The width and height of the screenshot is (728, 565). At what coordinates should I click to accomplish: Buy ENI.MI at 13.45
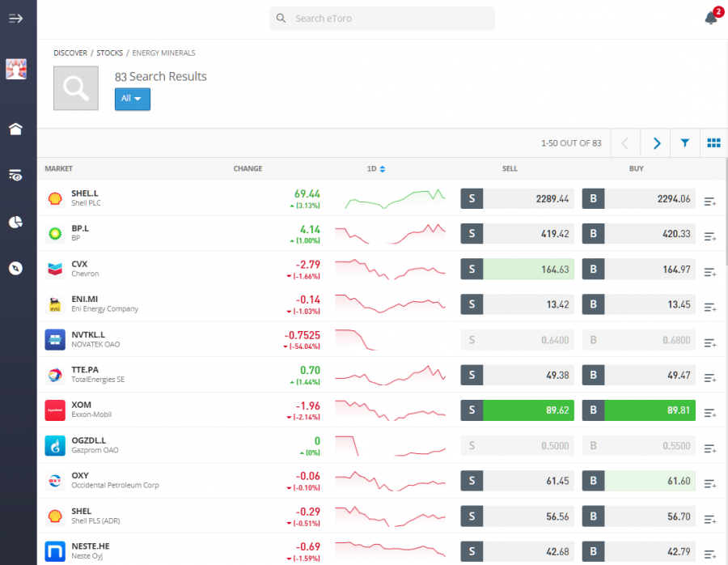point(638,304)
